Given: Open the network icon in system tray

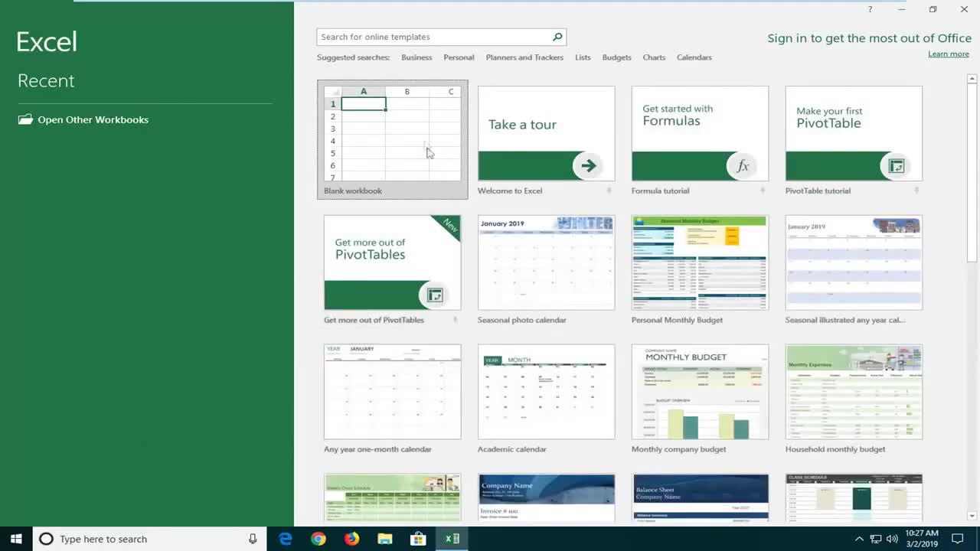Looking at the screenshot, I should [x=876, y=539].
